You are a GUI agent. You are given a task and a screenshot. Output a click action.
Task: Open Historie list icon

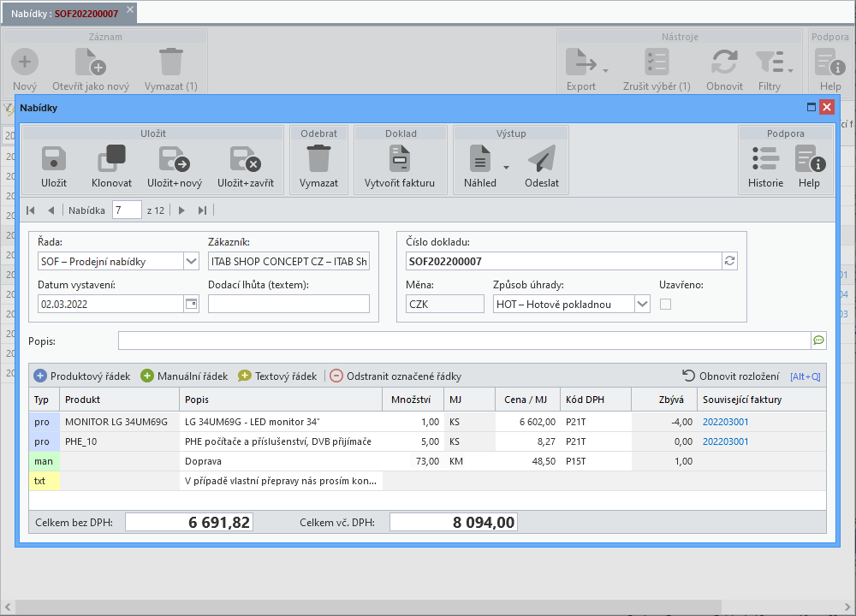pos(765,159)
